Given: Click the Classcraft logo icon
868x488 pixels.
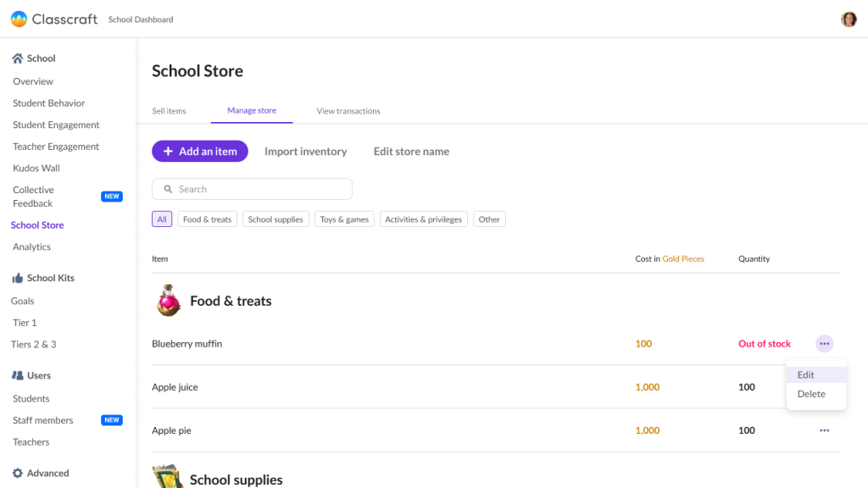Looking at the screenshot, I should pyautogui.click(x=19, y=19).
